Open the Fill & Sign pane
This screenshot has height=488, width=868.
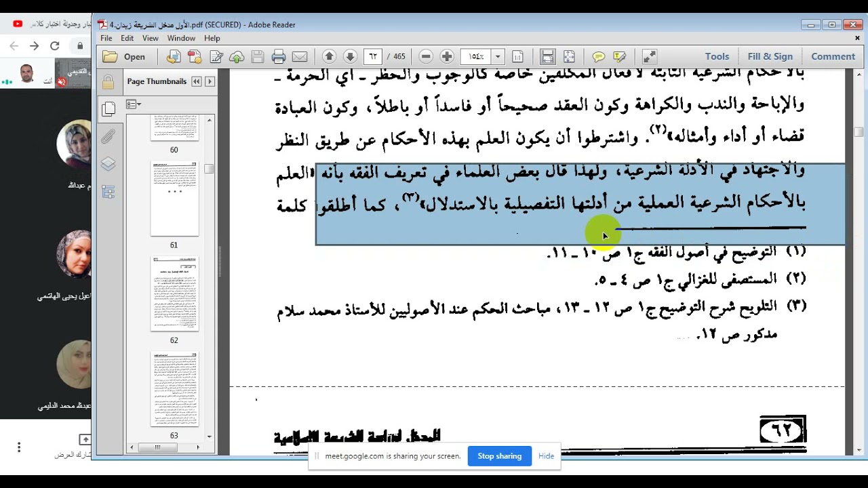click(x=770, y=57)
